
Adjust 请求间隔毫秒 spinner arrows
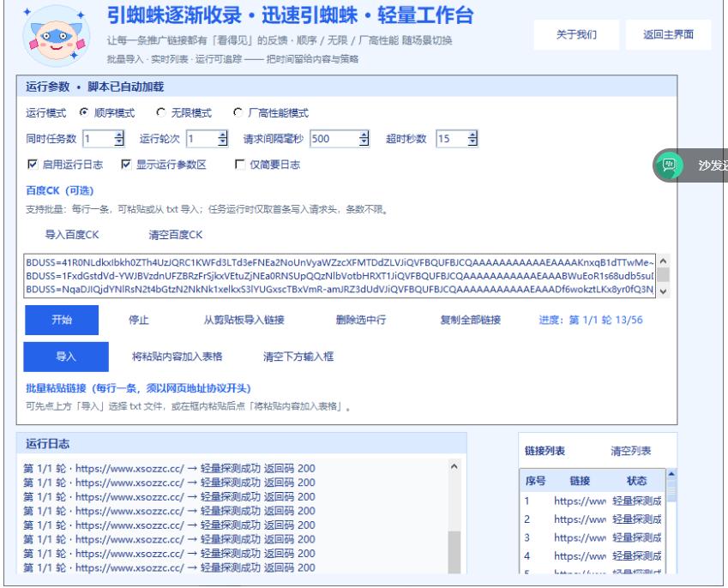coord(364,139)
